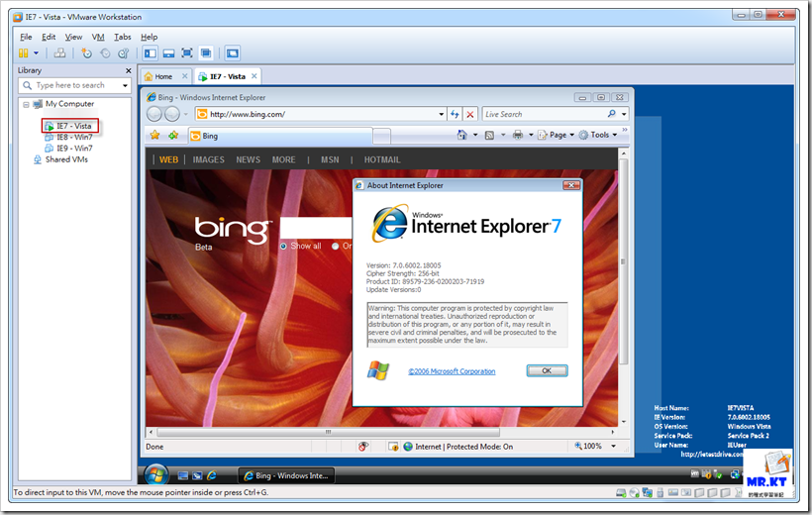Toggle the show library sidebar view icon
This screenshot has width=812, height=515.
click(x=151, y=52)
